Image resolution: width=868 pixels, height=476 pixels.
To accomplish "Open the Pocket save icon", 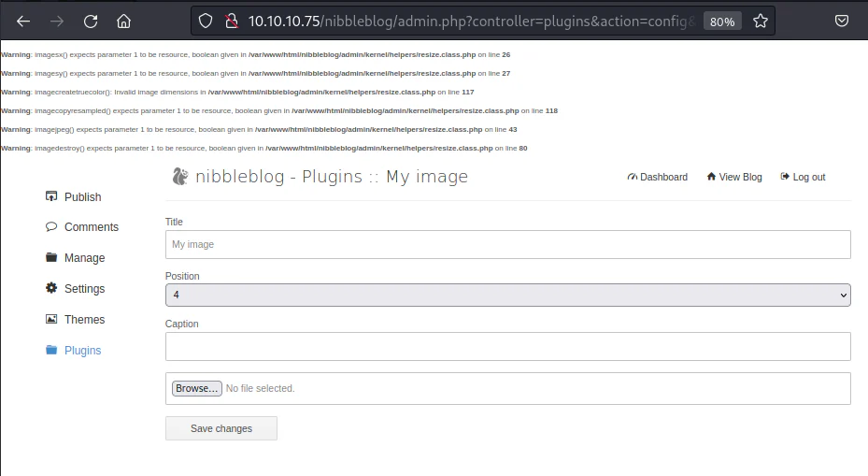I will point(842,22).
